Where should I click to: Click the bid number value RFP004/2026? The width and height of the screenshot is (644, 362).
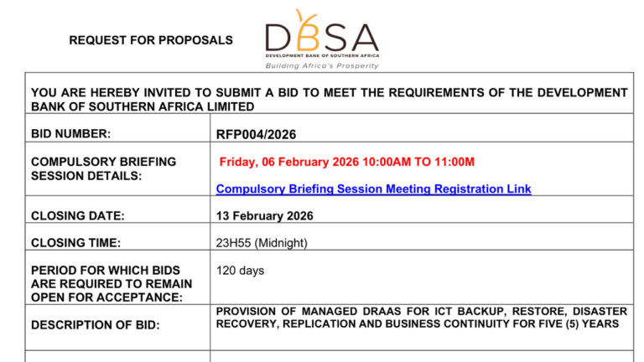pos(256,134)
